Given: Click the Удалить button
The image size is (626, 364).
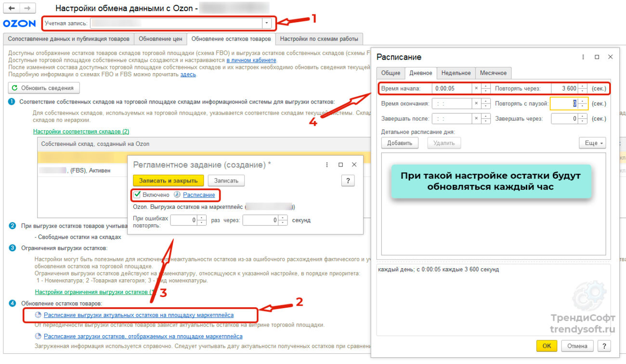Looking at the screenshot, I should [x=443, y=143].
